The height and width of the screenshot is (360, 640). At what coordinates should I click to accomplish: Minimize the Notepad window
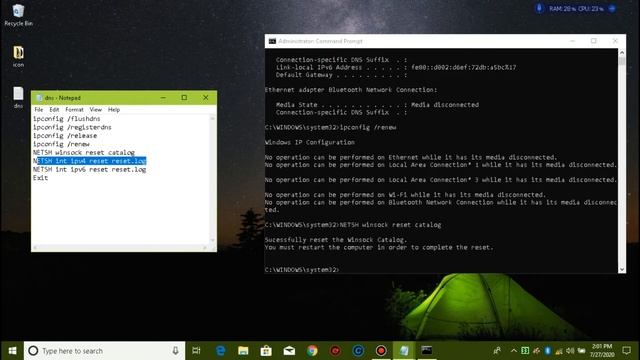pos(163,98)
